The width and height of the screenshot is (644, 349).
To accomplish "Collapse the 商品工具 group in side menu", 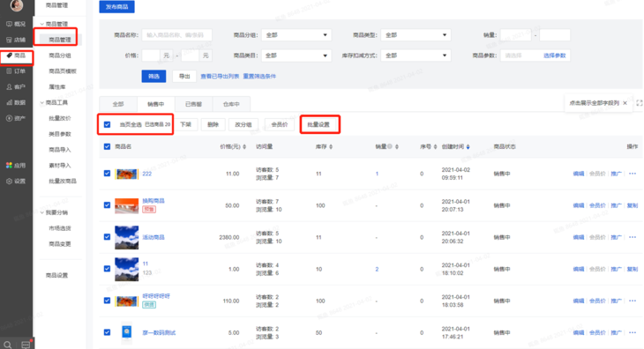I will tap(41, 102).
